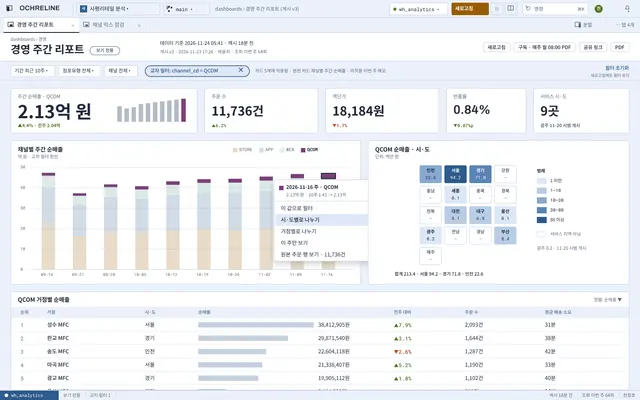The width and height of the screenshot is (640, 400).
Task: Click the 38,412,905원 value
Action: click(x=333, y=325)
